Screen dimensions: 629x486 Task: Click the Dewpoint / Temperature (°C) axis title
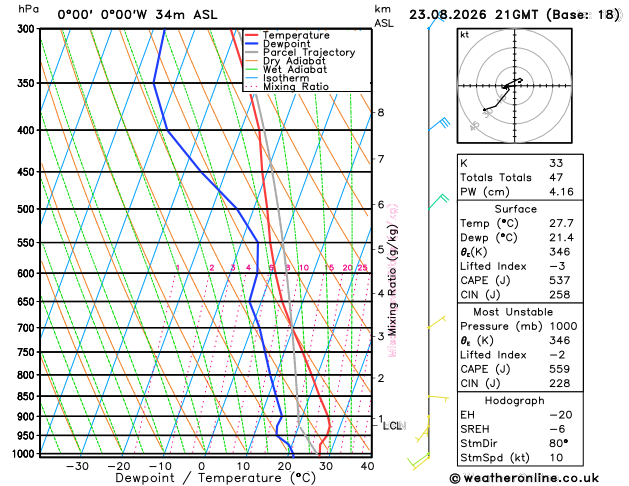tap(215, 478)
